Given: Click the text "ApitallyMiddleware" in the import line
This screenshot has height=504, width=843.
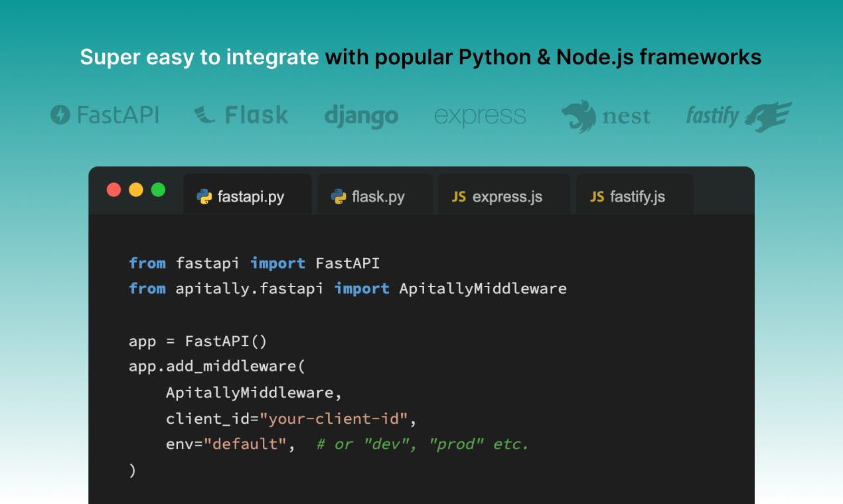Looking at the screenshot, I should point(483,288).
